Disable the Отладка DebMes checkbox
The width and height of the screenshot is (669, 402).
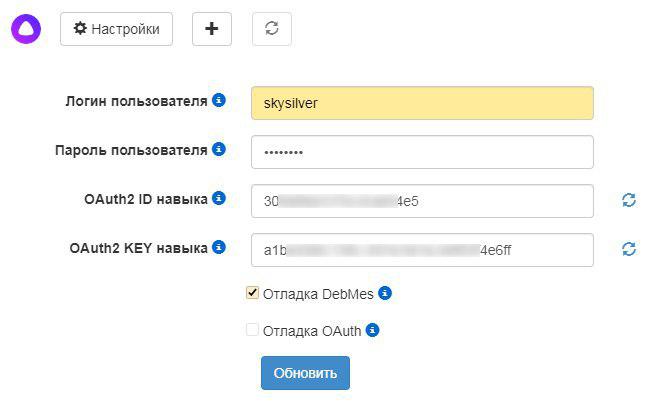[x=252, y=294]
